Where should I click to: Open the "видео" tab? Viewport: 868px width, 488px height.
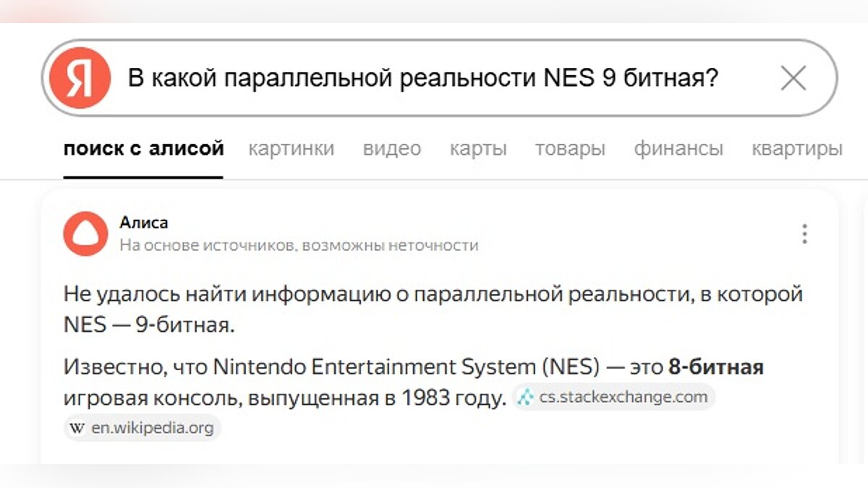pyautogui.click(x=391, y=149)
